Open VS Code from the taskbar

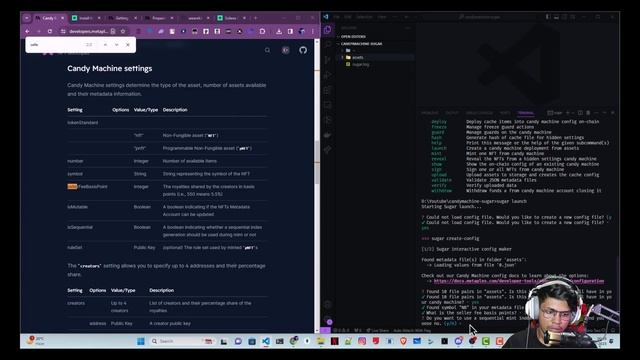tap(266, 341)
